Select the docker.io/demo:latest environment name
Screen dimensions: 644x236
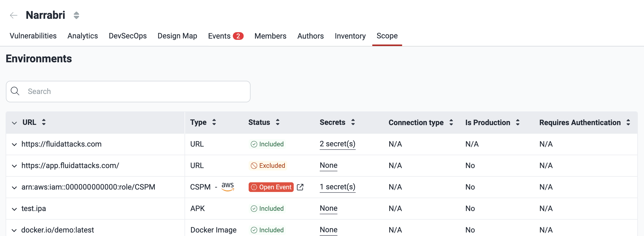pos(58,230)
